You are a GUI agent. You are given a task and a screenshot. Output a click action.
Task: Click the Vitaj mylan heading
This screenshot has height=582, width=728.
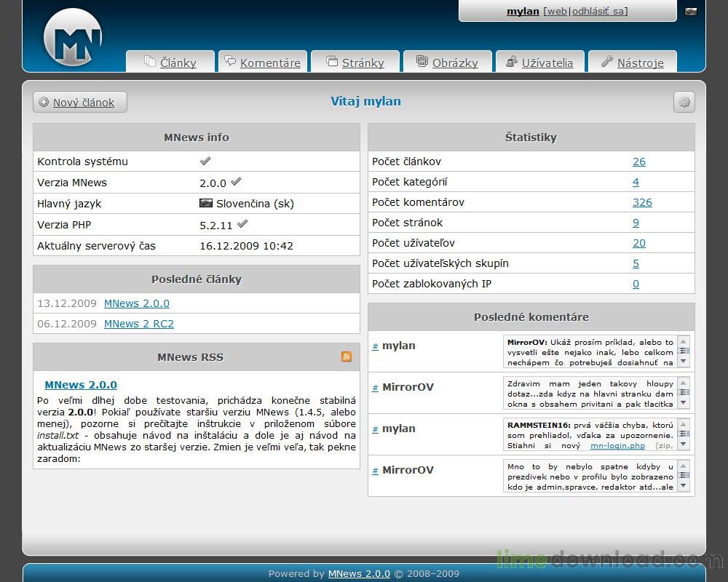(x=366, y=101)
